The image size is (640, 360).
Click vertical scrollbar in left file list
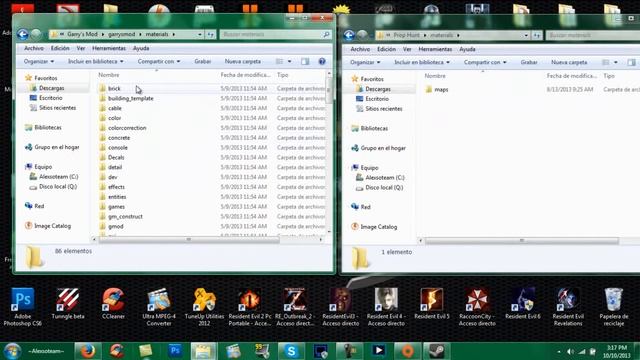point(329,90)
